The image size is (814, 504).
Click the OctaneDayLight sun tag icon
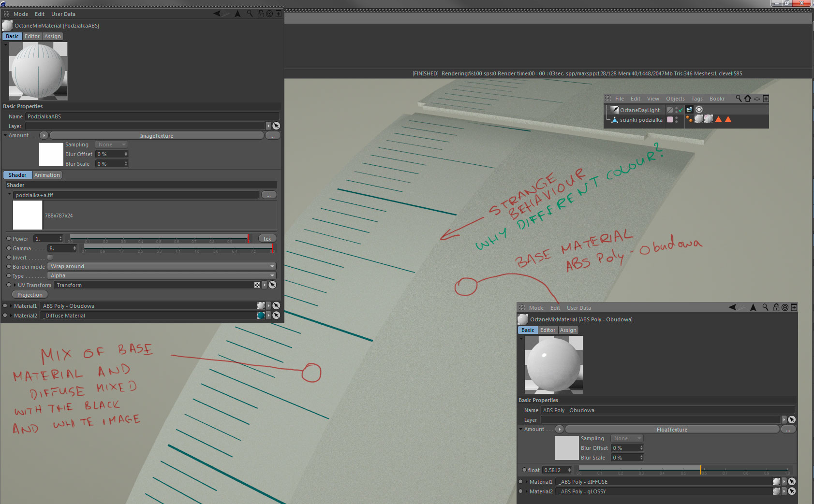pyautogui.click(x=699, y=110)
